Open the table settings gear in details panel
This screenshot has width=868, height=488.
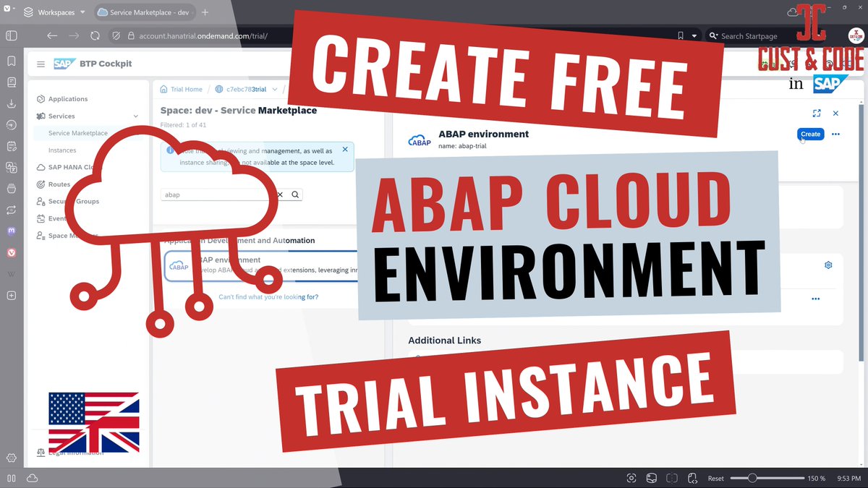pos(828,265)
